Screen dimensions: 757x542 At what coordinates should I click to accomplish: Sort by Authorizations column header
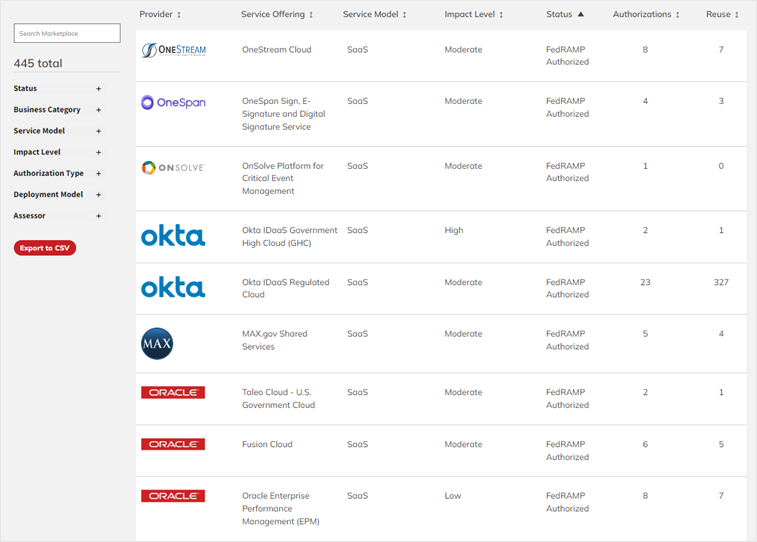646,15
